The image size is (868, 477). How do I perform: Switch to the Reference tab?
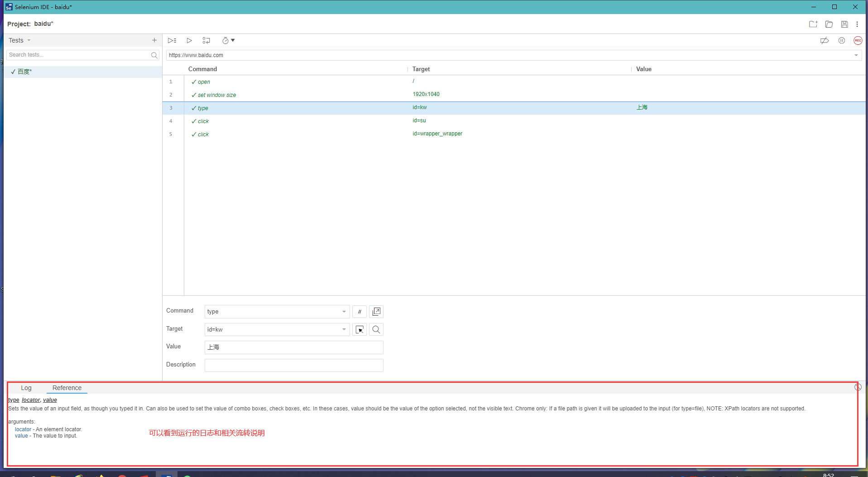pyautogui.click(x=67, y=388)
